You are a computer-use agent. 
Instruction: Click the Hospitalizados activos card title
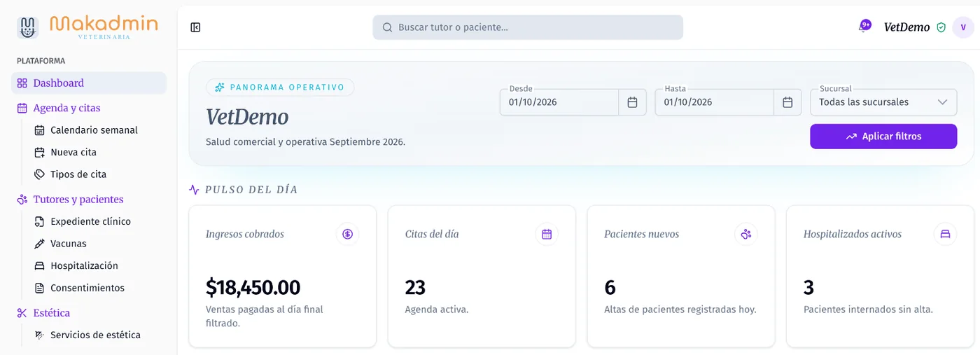[x=853, y=234]
